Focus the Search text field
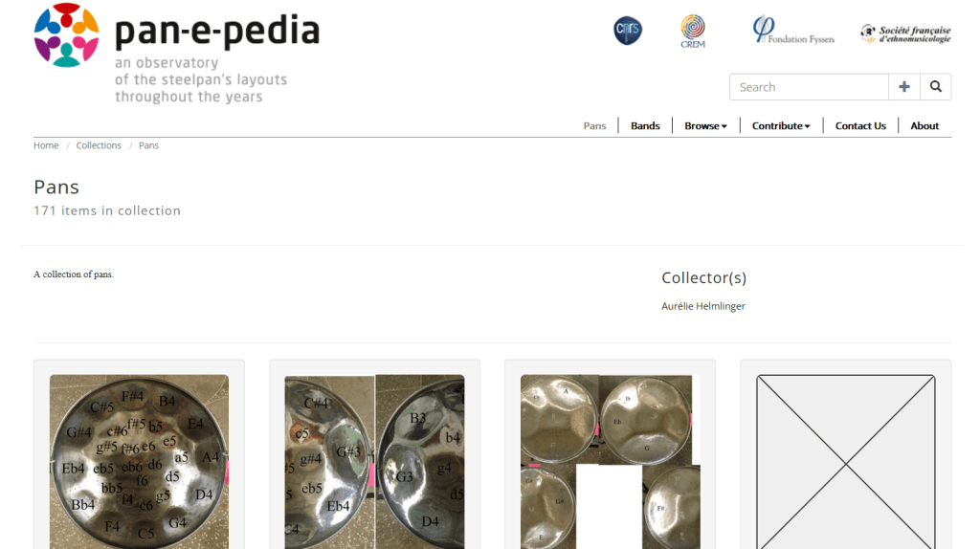Viewport: 980px width, 549px height. click(809, 87)
